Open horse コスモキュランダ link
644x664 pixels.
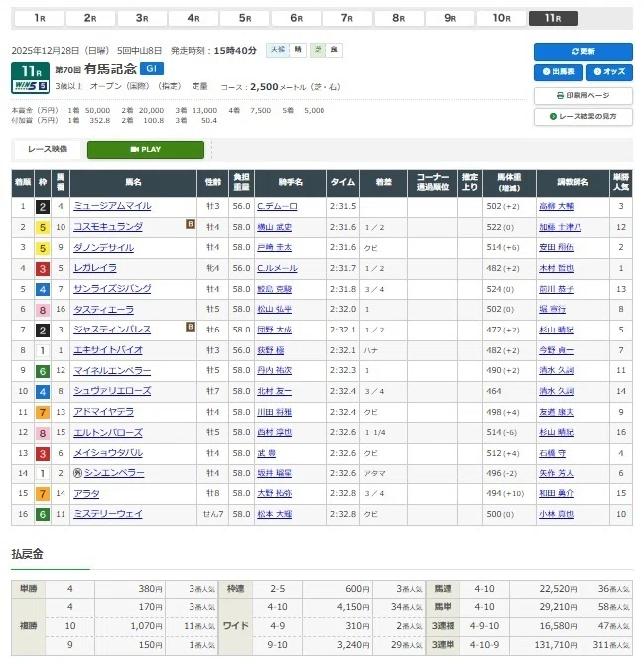point(108,227)
